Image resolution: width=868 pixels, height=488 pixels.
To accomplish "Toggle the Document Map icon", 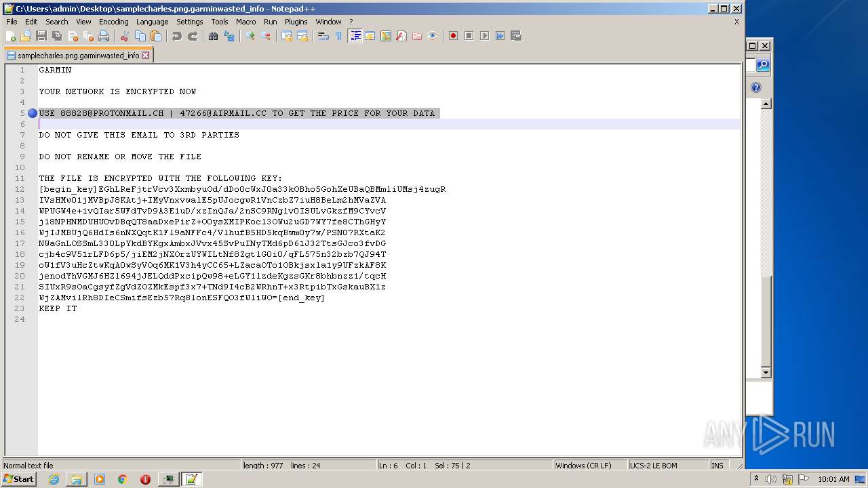I will (x=385, y=36).
